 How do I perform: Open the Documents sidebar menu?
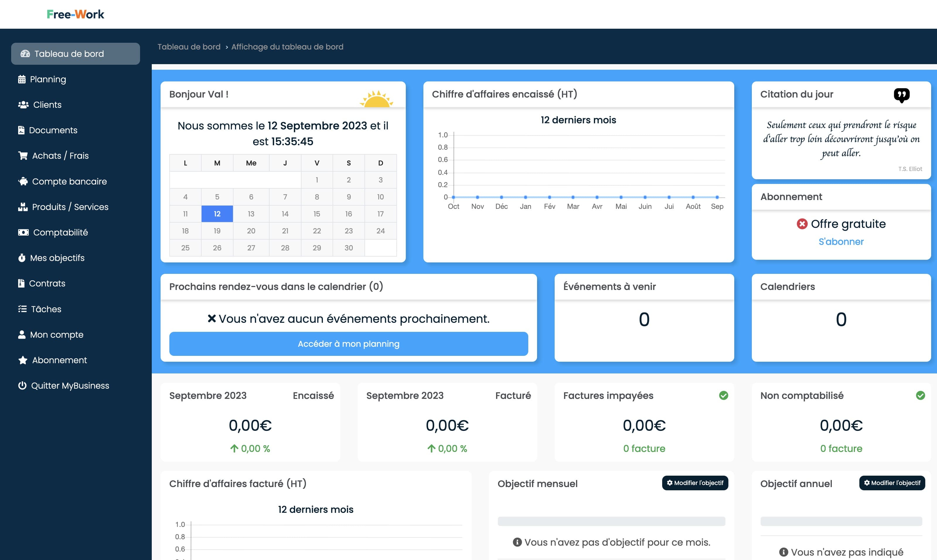(x=53, y=130)
